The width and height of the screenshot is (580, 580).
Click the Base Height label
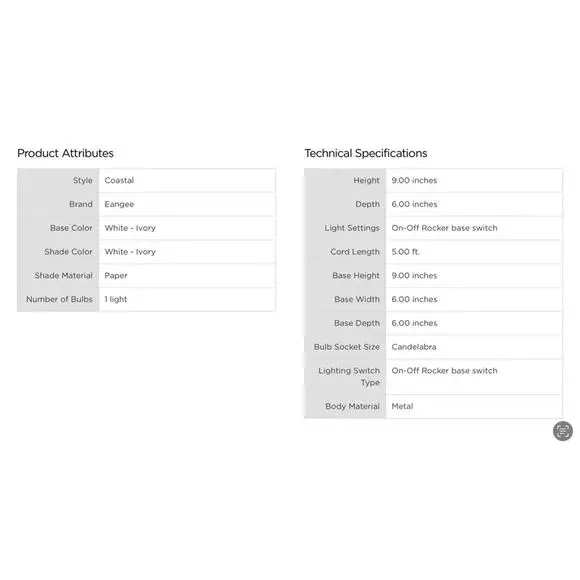point(356,276)
